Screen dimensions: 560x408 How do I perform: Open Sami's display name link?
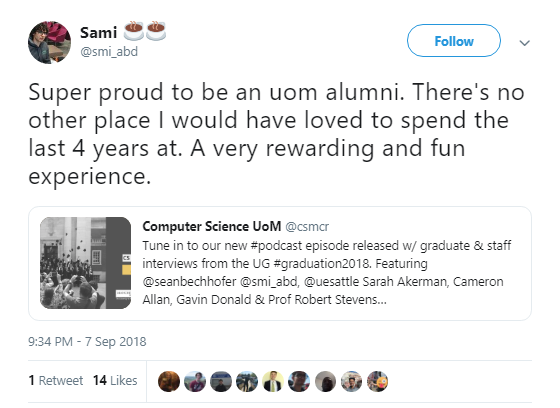tap(98, 33)
